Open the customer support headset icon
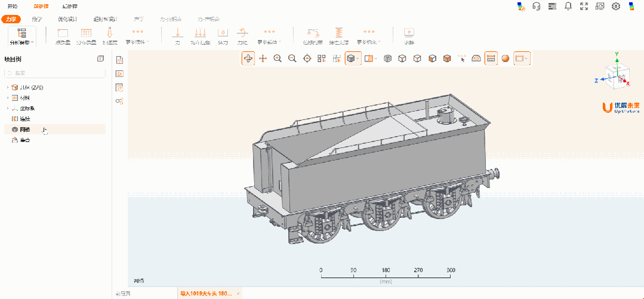 point(536,6)
